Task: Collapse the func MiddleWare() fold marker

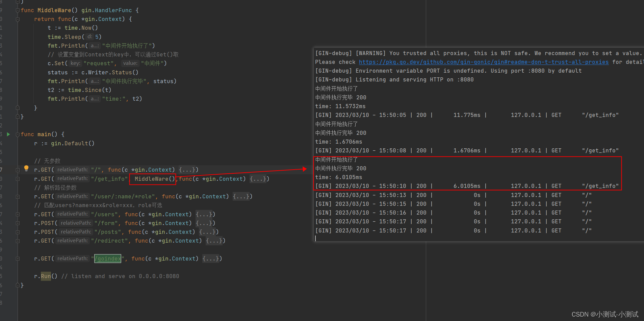Action: click(x=18, y=10)
